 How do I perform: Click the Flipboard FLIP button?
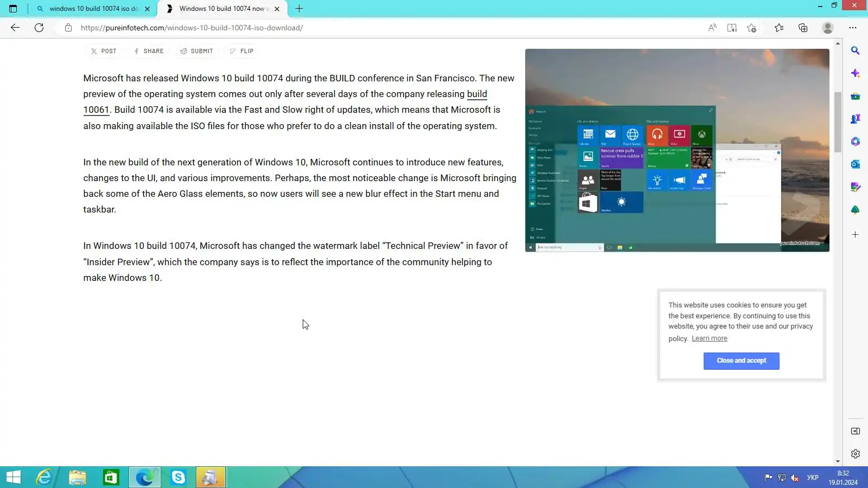[241, 51]
